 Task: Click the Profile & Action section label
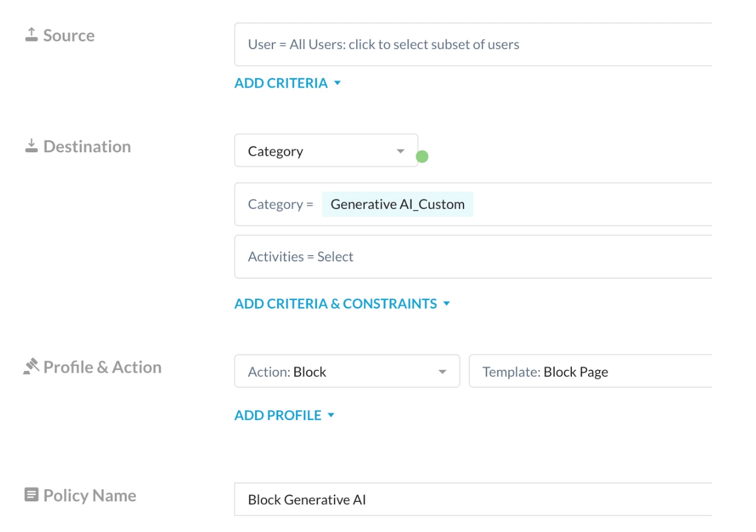pos(102,367)
